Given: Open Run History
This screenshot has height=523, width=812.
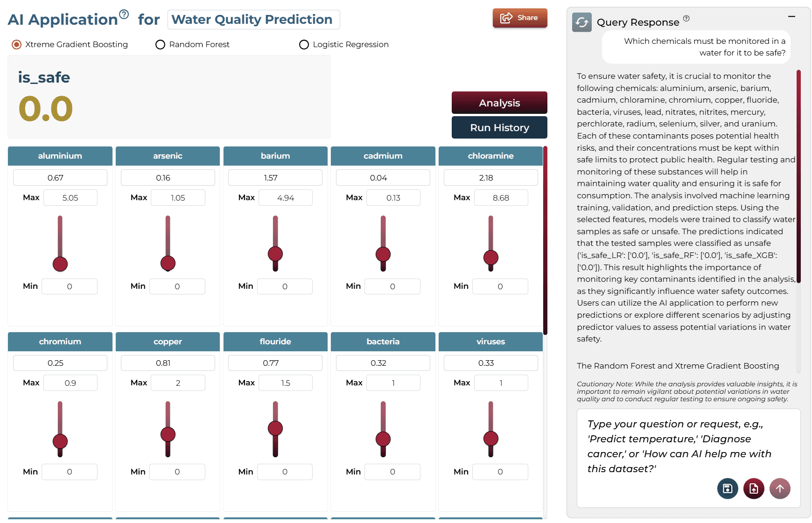Looking at the screenshot, I should click(499, 127).
